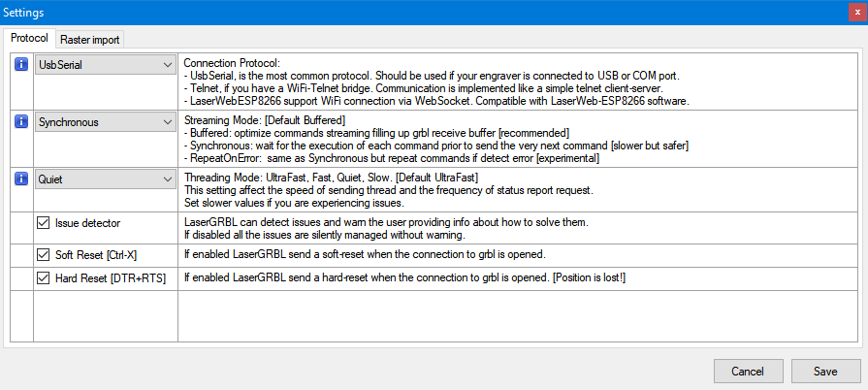Click the Cancel button
The height and width of the screenshot is (390, 868).
[748, 372]
